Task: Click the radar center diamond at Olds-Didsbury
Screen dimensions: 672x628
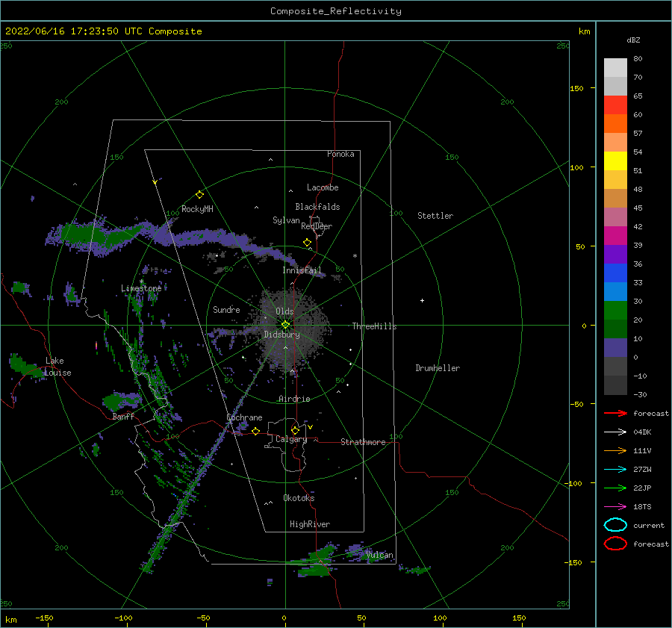Action: (285, 325)
